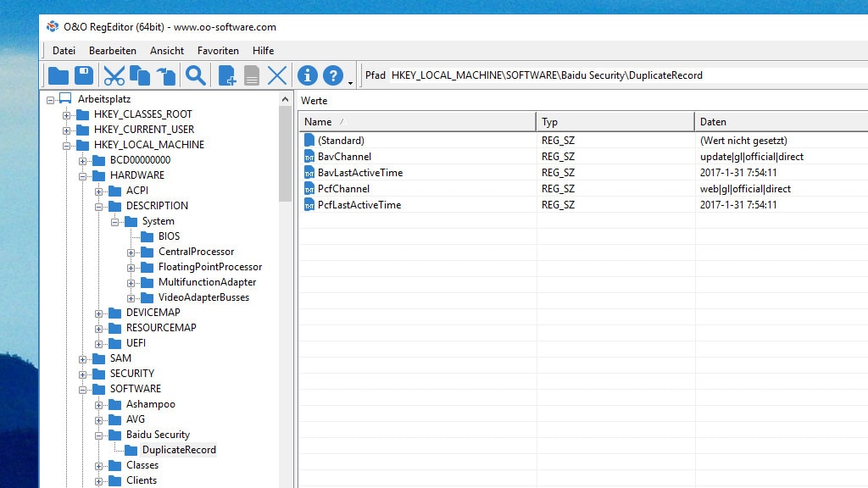
Task: Collapse the DESCRIPTION node
Action: (x=98, y=207)
